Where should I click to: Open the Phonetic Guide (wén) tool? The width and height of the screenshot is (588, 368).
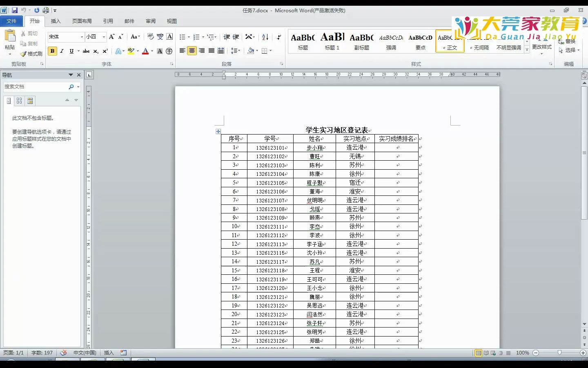click(x=160, y=37)
